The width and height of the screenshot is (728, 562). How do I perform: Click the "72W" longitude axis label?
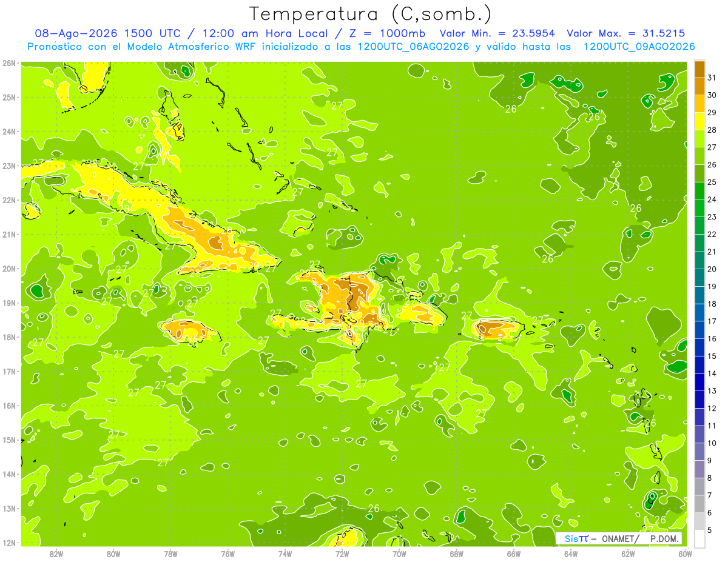(342, 554)
